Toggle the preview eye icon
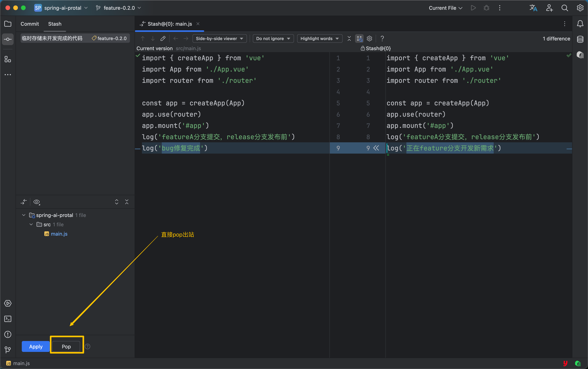Viewport: 588px width, 369px height. (37, 202)
